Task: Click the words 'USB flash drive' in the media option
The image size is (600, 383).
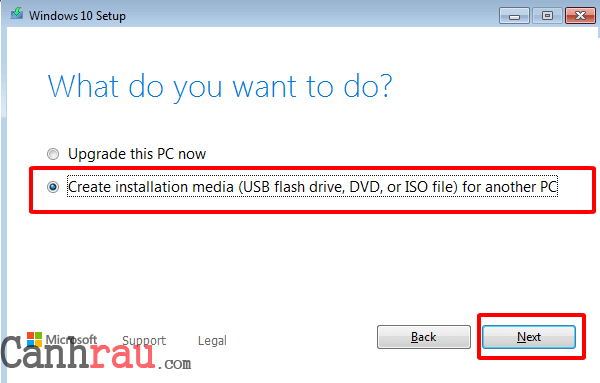Action: tap(293, 187)
